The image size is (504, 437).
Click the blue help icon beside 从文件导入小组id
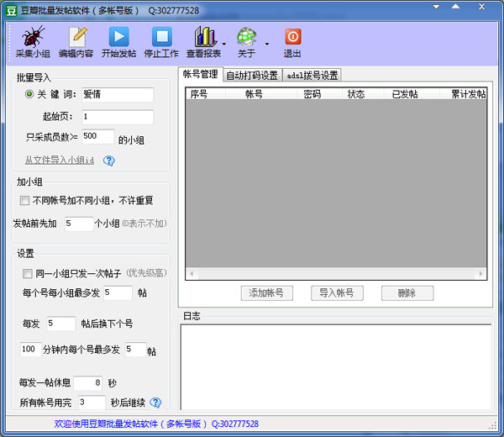[x=109, y=161]
